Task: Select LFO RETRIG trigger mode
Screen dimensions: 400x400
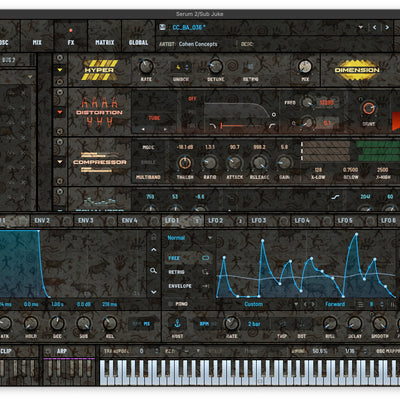Action: 188,272
